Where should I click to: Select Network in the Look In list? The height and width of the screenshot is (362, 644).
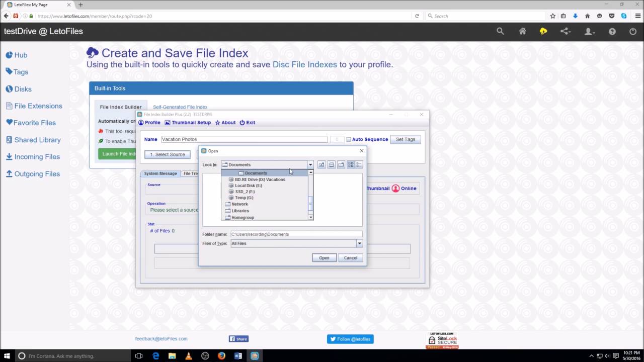265,204
